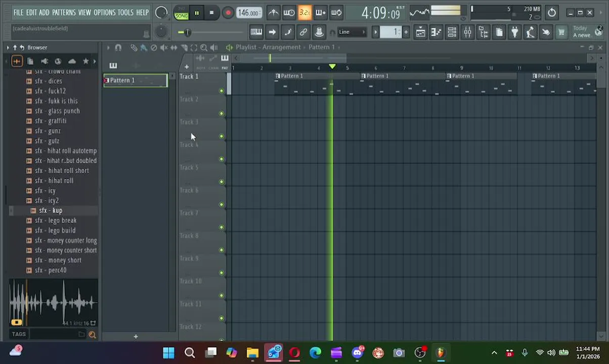Mute Track 1 via its green dot
Screen dimensions: 609x364
tap(221, 91)
